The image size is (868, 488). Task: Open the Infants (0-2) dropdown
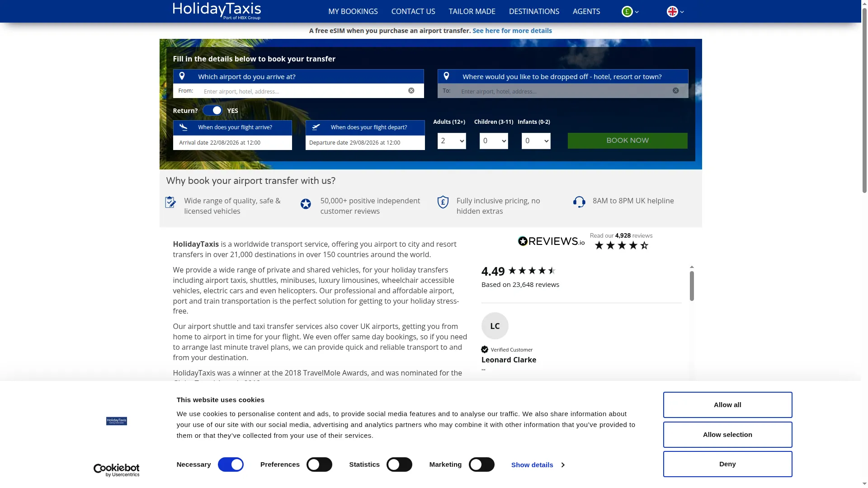pos(536,141)
